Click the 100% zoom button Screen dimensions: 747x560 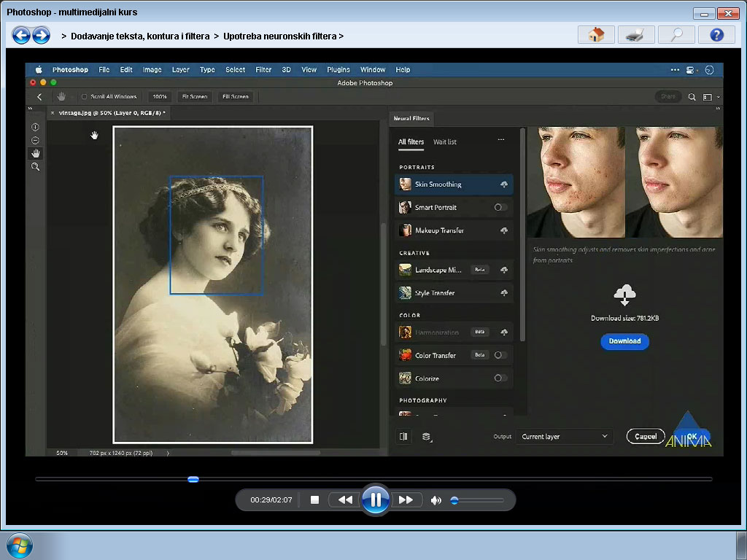(160, 97)
